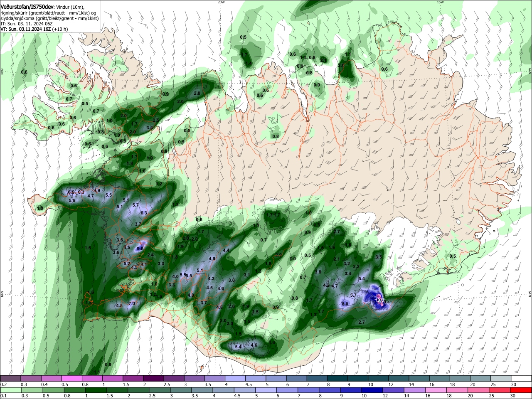
Task: Click the '3.1' precipitation value
Action: pyautogui.click(x=246, y=275)
